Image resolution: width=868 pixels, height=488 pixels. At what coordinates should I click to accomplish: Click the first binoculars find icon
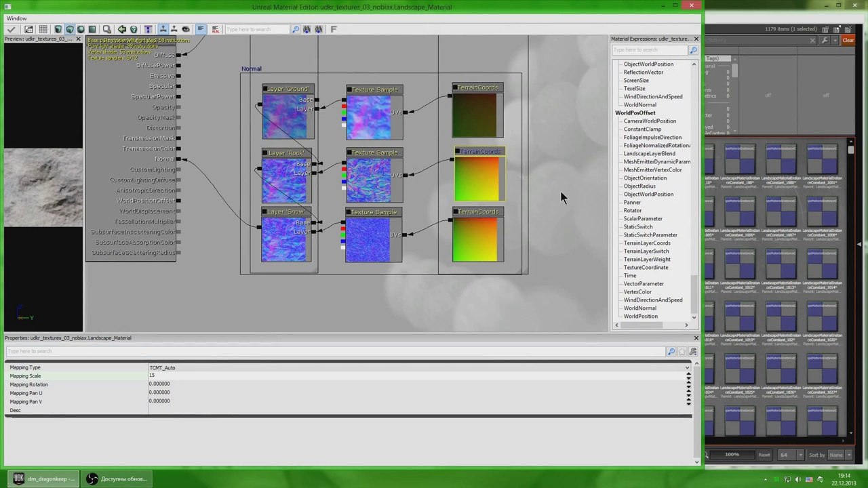[x=307, y=29]
